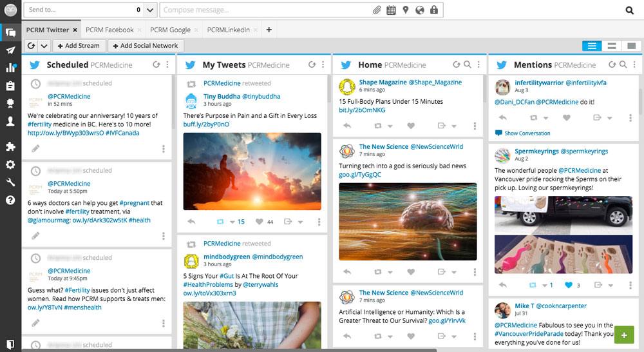Click the attach media paperclip icon
The height and width of the screenshot is (352, 644).
(x=377, y=10)
